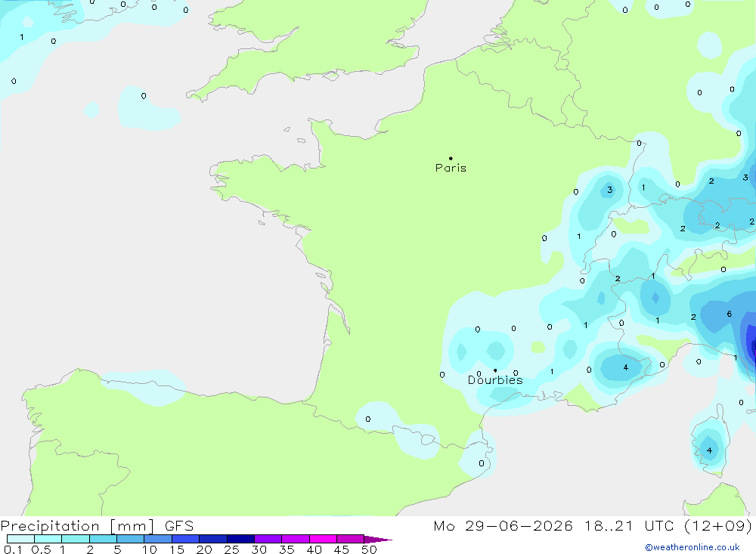Pick the 40 mm magenta legend swatch

323,539
